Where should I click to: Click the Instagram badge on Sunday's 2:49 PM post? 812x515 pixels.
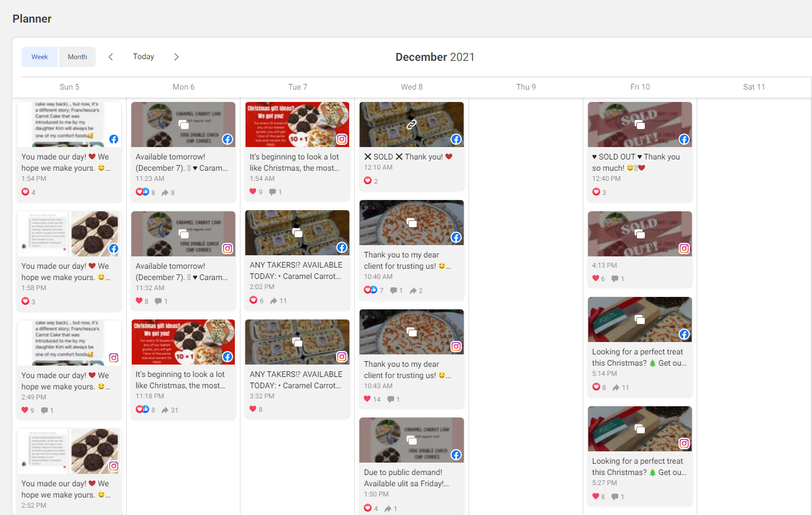click(x=114, y=358)
